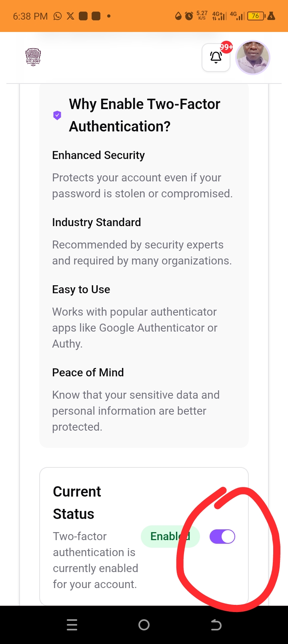288x644 pixels.
Task: Open the KYC Port logo home
Action: (x=33, y=57)
